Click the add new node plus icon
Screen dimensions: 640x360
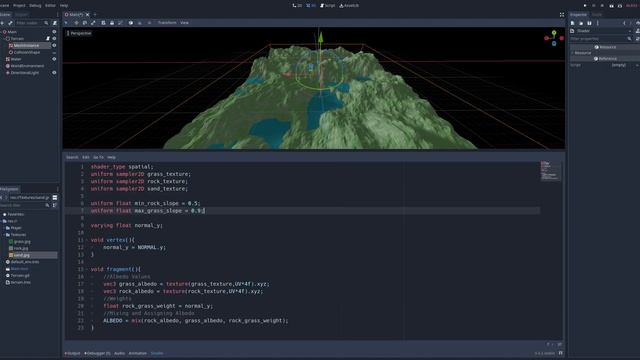[2, 23]
